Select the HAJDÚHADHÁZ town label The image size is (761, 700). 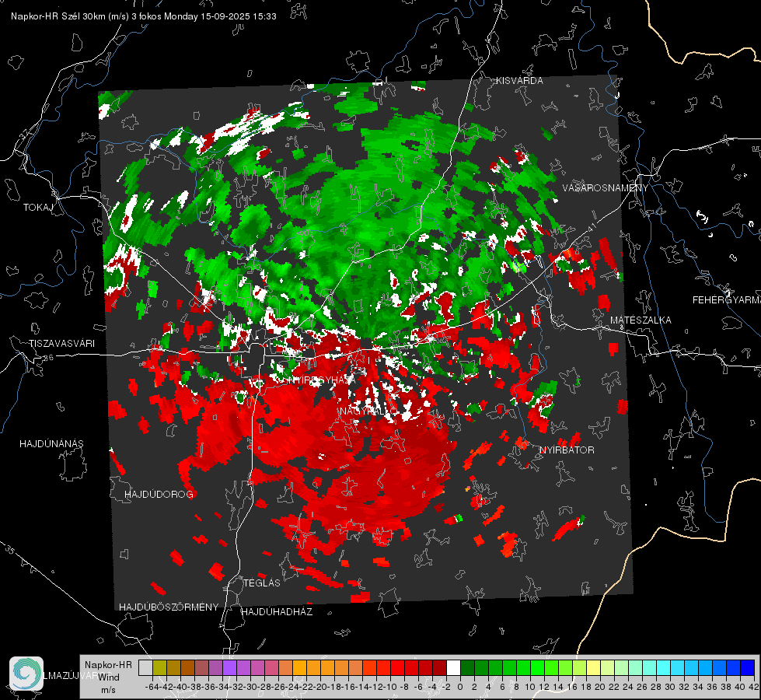[277, 611]
